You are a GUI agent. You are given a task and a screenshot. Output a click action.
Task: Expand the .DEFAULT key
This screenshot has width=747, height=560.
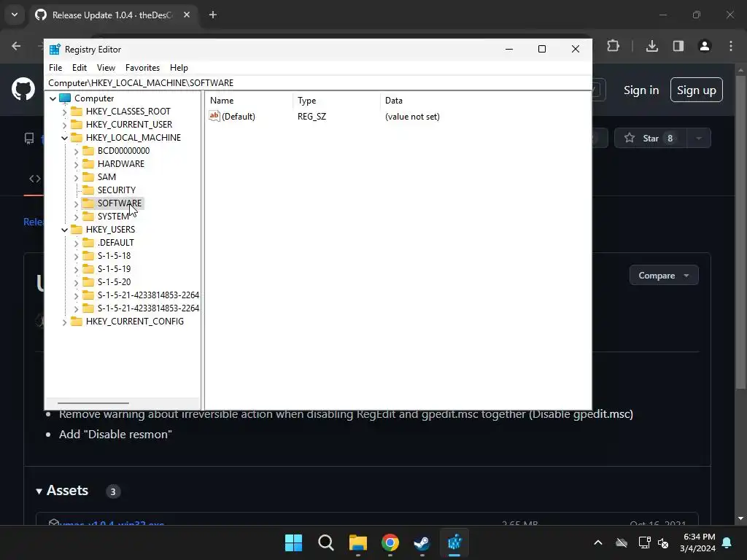tap(76, 243)
